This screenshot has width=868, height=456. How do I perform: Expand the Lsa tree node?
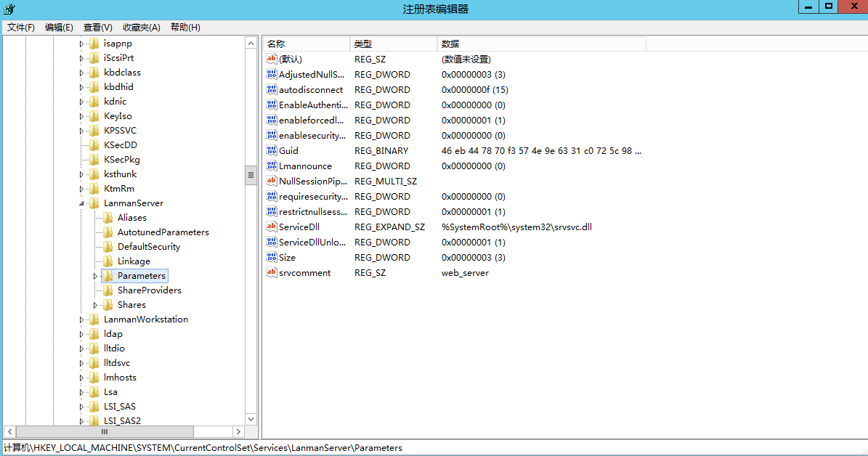click(x=81, y=392)
